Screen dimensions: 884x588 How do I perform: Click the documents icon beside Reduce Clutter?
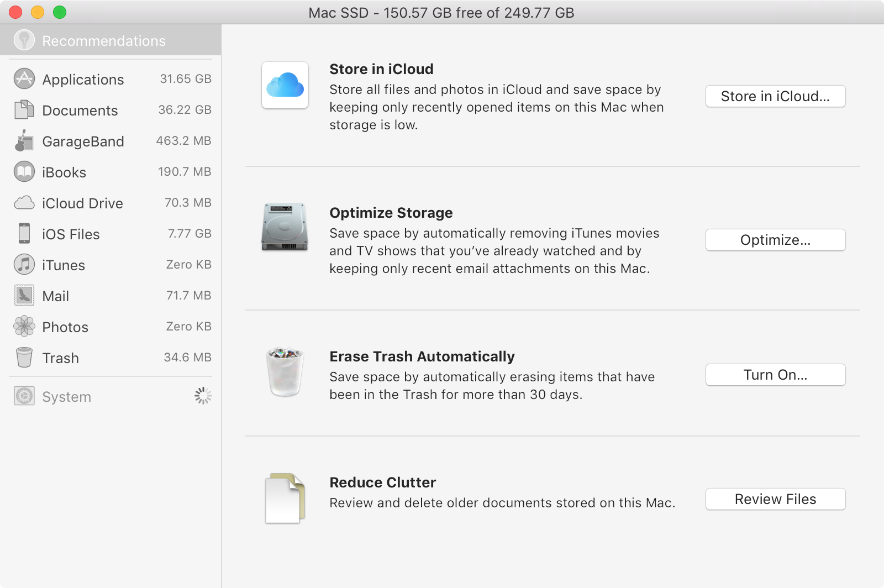tap(285, 497)
